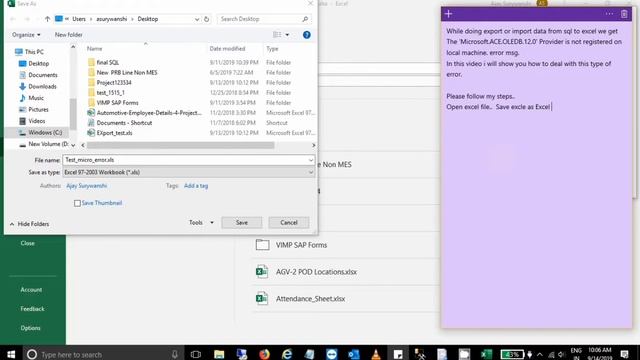Click the New folder button
Viewport: 640px width, 360px height.
[69, 35]
